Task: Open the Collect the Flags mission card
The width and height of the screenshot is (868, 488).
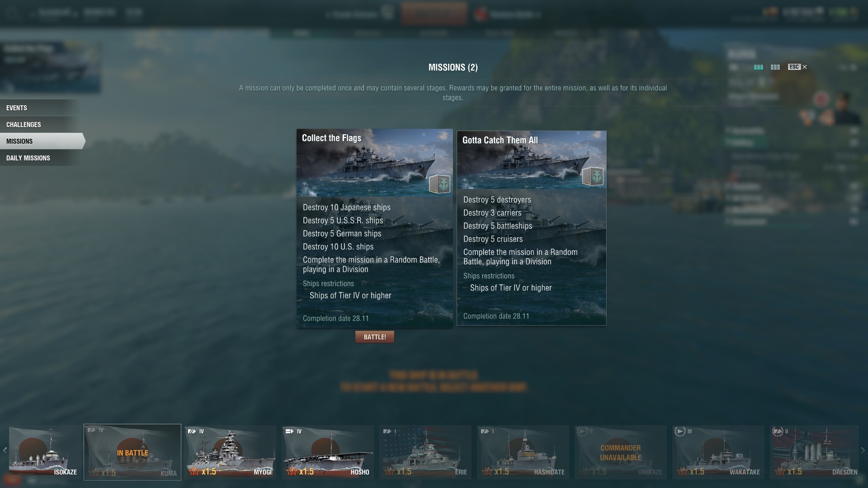Action: 375,228
